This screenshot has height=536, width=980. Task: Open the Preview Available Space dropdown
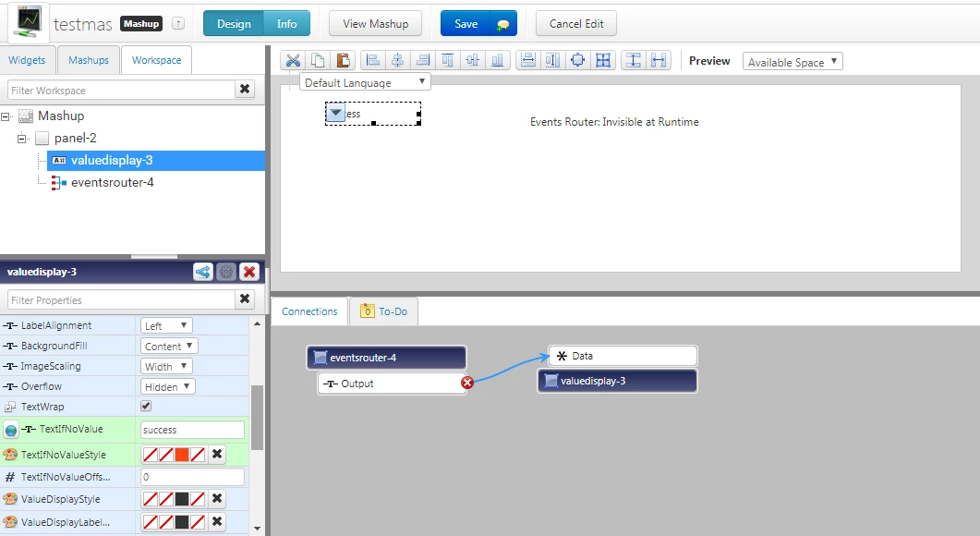click(792, 61)
